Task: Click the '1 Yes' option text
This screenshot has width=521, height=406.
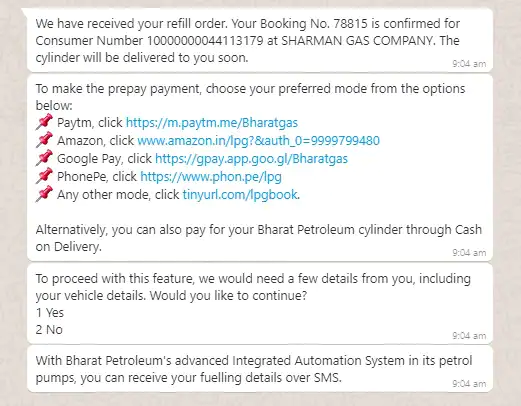Action: pyautogui.click(x=50, y=313)
